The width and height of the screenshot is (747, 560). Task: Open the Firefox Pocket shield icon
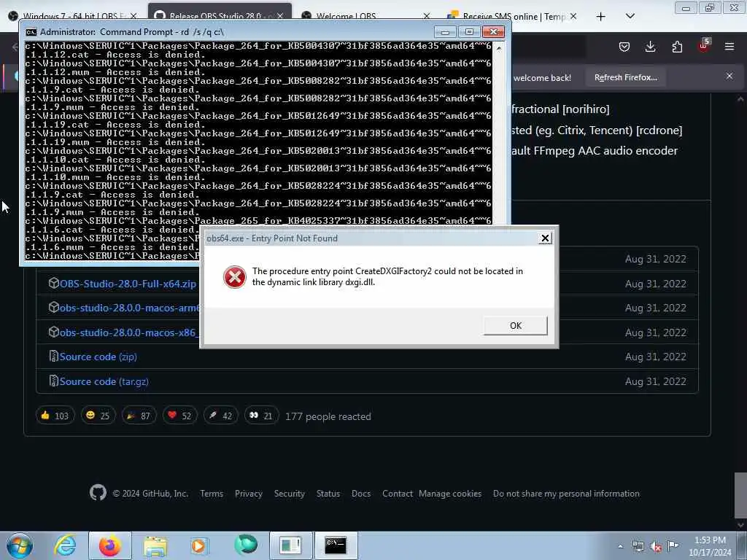(624, 47)
